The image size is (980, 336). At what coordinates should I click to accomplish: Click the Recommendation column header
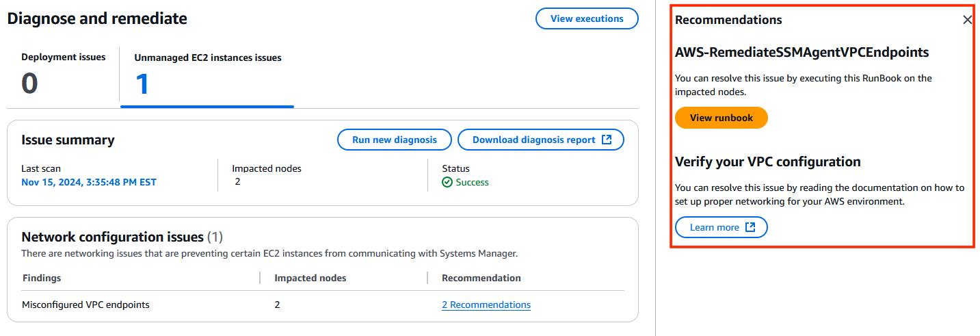pos(481,278)
